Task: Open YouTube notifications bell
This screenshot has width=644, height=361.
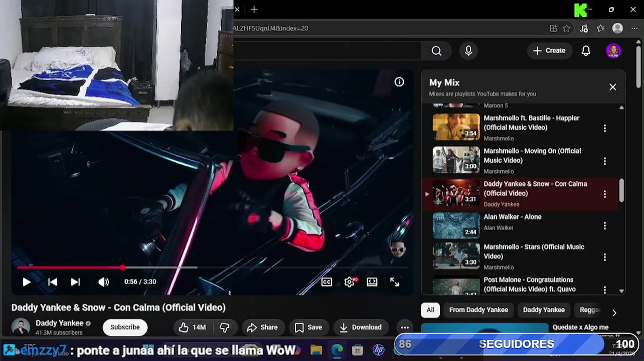Action: [x=586, y=51]
